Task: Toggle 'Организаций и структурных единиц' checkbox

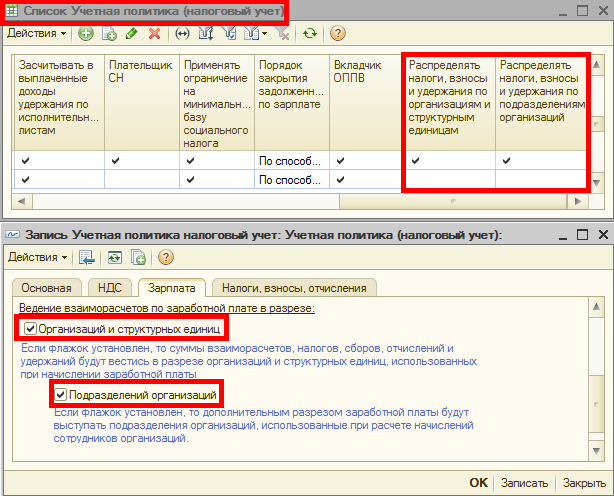Action: click(31, 328)
